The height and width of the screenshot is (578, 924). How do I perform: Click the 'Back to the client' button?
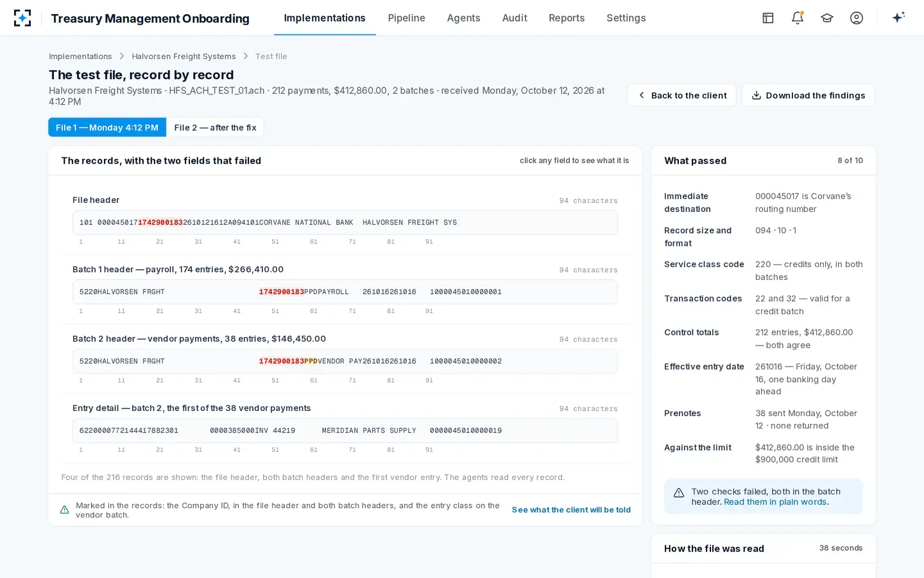[x=681, y=95]
